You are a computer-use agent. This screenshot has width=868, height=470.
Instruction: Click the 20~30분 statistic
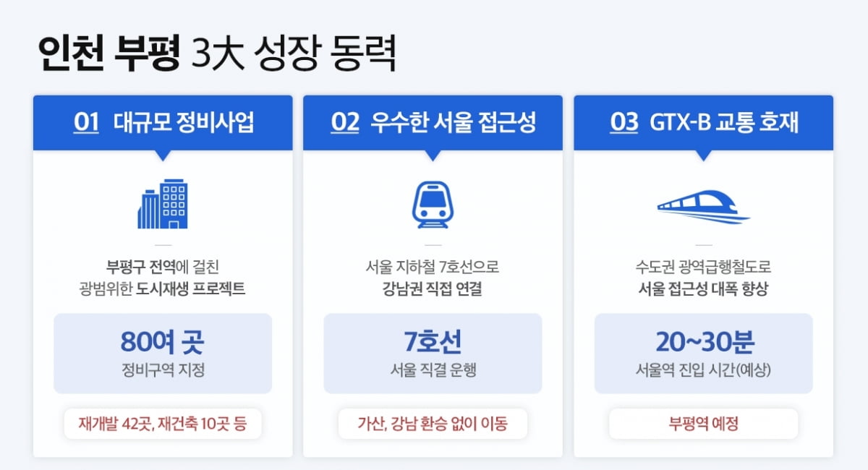tap(703, 342)
